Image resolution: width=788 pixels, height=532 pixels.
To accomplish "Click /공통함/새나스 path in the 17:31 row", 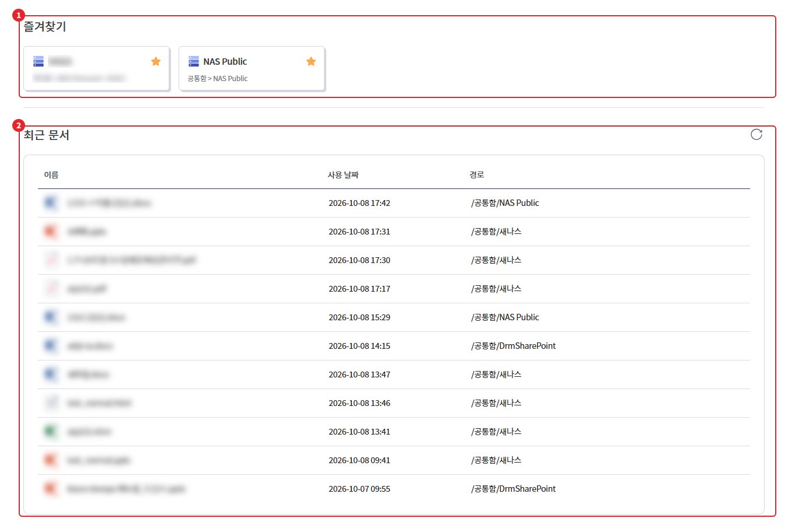I will 496,232.
